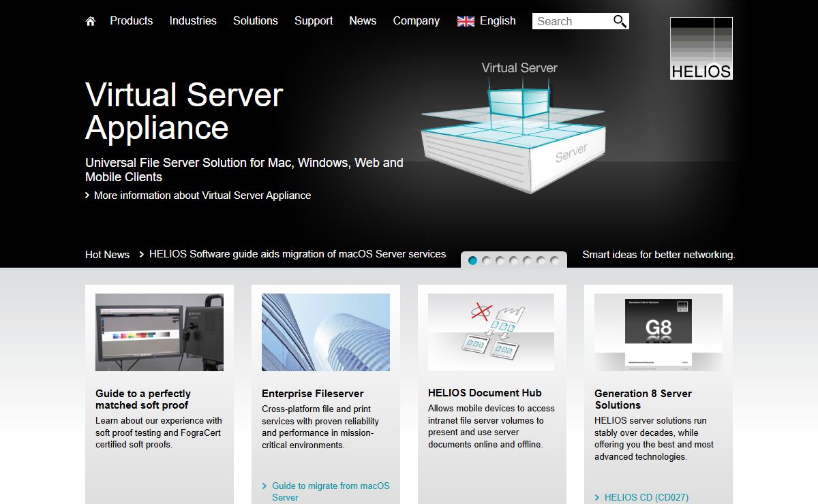The width and height of the screenshot is (818, 504).
Task: Open the Solutions menu
Action: tap(256, 21)
